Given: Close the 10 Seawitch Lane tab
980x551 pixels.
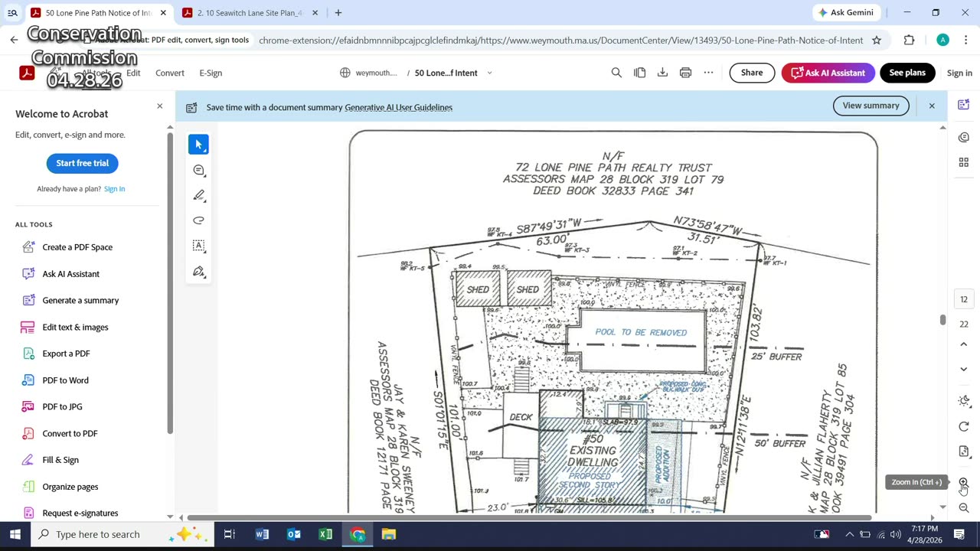Looking at the screenshot, I should (x=315, y=13).
